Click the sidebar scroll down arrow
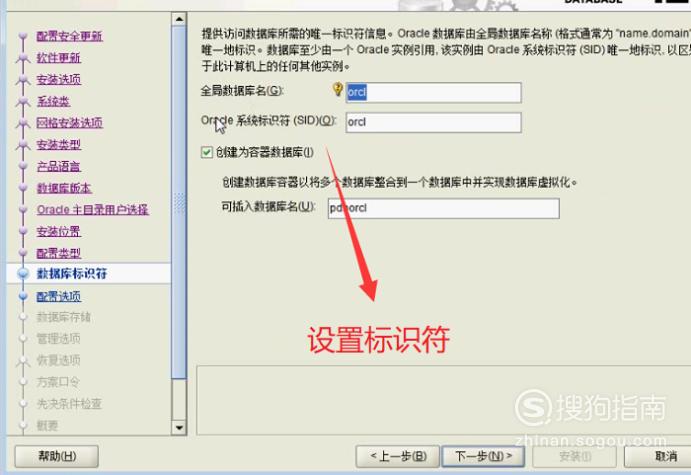The width and height of the screenshot is (691, 475). point(179,427)
